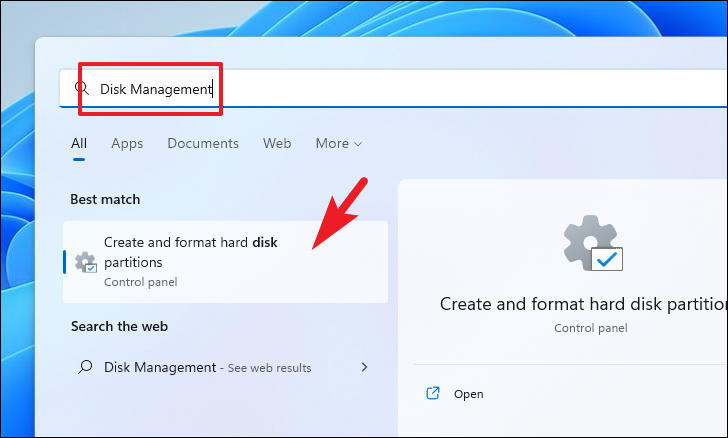Screen dimensions: 728x438
Task: Switch to the All tab
Action: click(79, 143)
